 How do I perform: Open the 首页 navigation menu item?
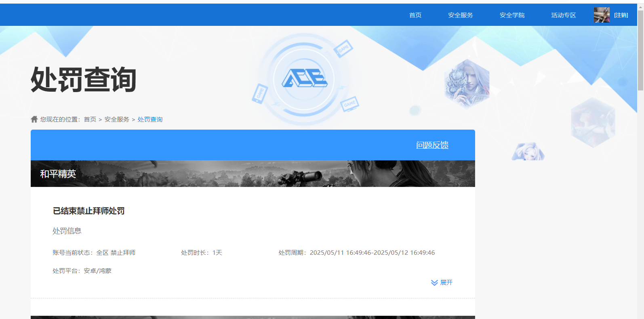415,15
